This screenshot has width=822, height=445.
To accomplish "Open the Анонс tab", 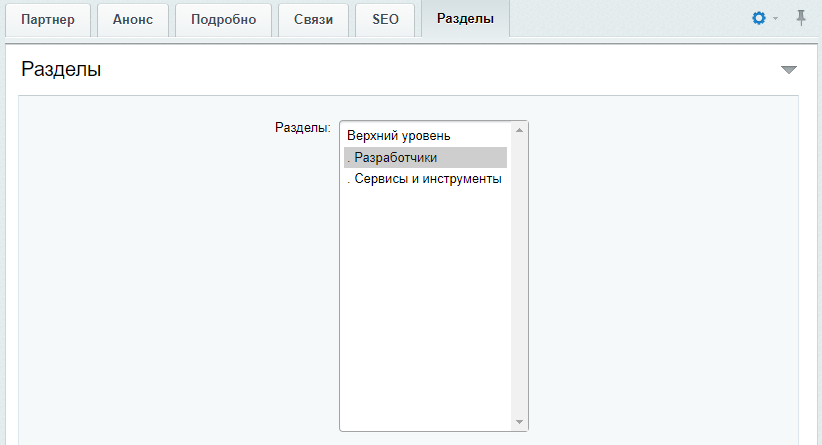I will 133,19.
